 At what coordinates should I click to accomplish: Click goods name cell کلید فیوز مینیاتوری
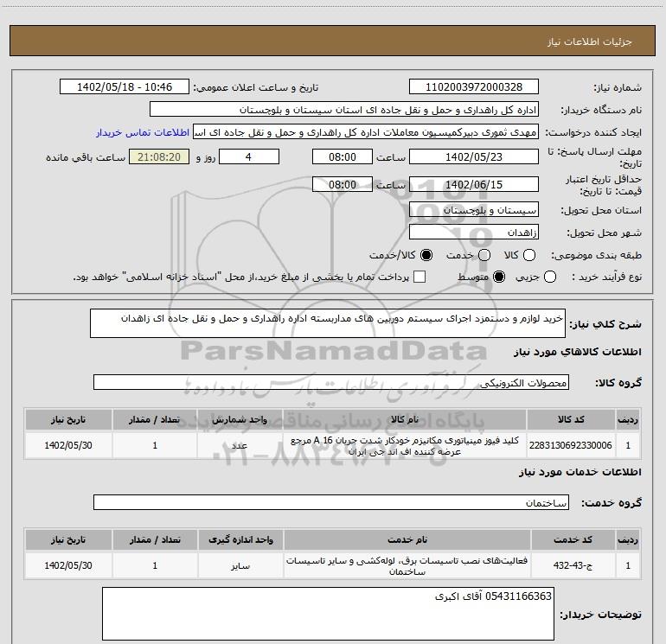click(x=405, y=446)
